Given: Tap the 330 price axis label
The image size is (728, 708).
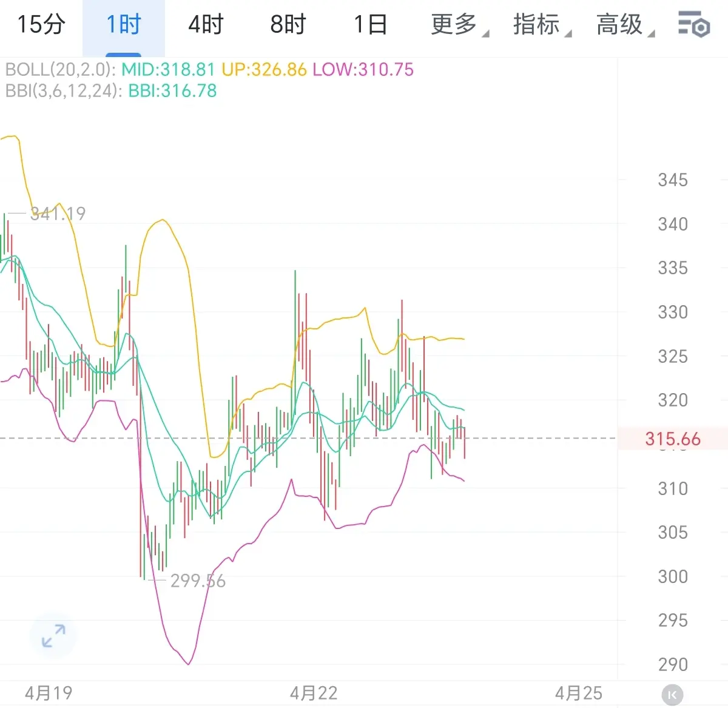Looking at the screenshot, I should tap(673, 312).
